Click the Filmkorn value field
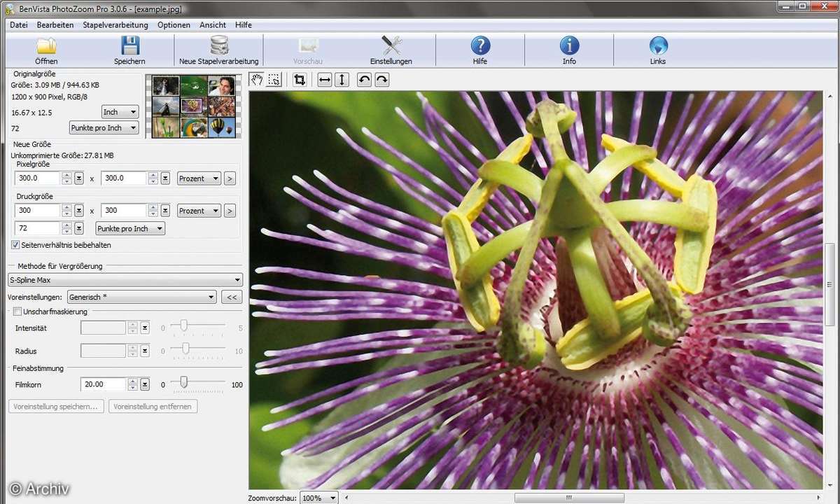The width and height of the screenshot is (840, 504). [x=104, y=384]
